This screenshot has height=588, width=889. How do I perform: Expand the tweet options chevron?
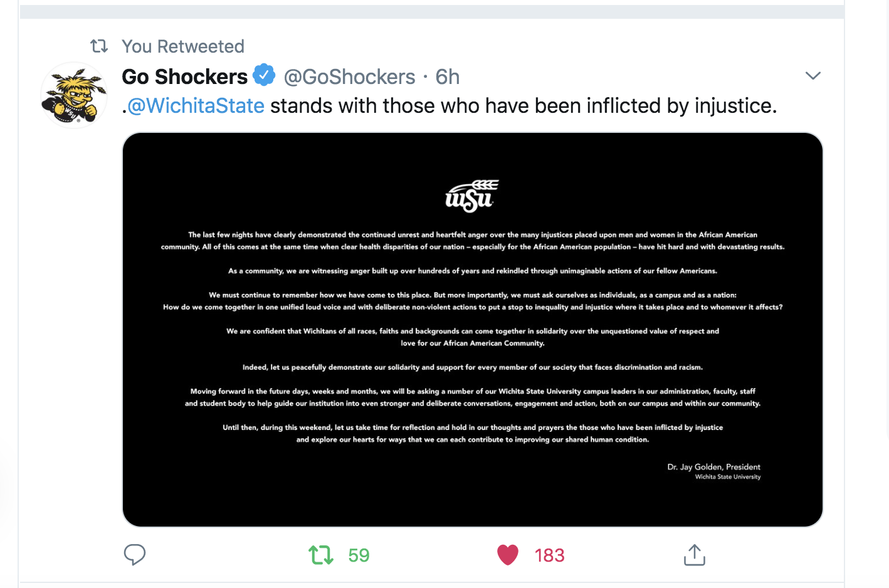[813, 76]
